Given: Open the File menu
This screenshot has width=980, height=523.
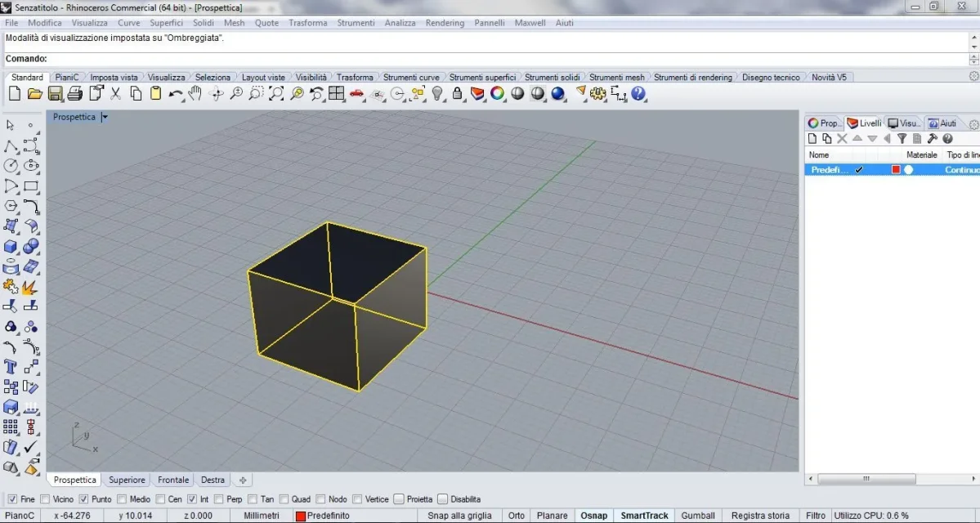Looking at the screenshot, I should [x=12, y=23].
